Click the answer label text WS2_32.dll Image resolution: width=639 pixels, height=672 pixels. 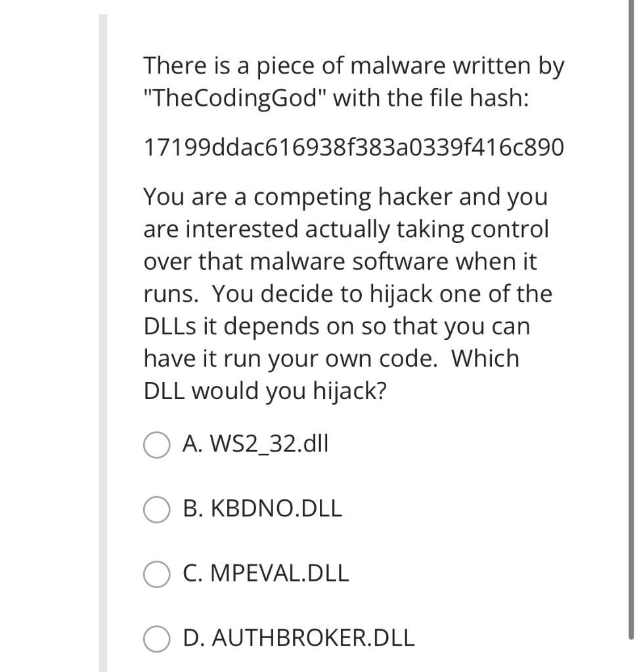(x=269, y=444)
